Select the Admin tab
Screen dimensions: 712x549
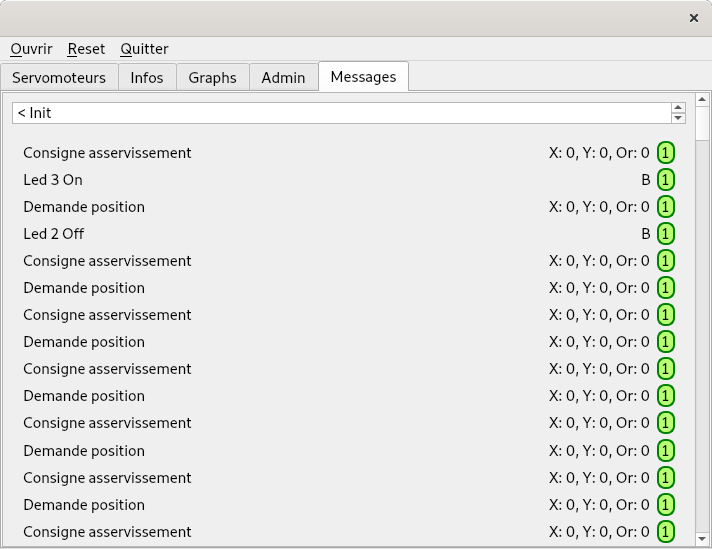coord(283,78)
